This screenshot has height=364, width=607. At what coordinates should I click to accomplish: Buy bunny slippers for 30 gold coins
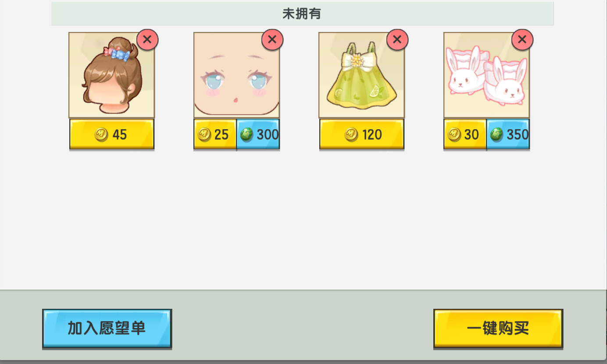click(465, 134)
